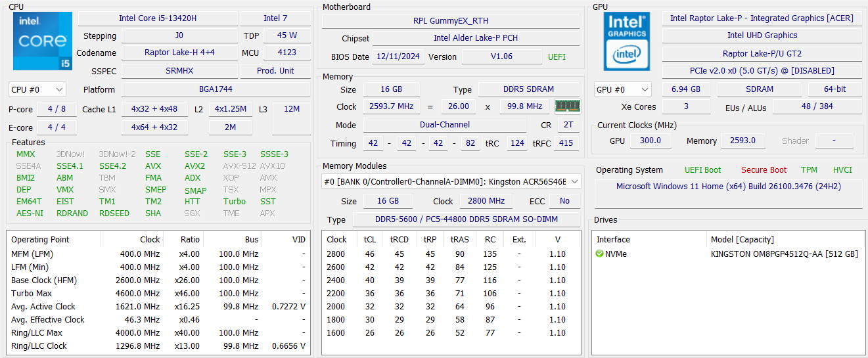Click the 26.00 memory multiplier field
This screenshot has width=868, height=358.
(x=459, y=106)
